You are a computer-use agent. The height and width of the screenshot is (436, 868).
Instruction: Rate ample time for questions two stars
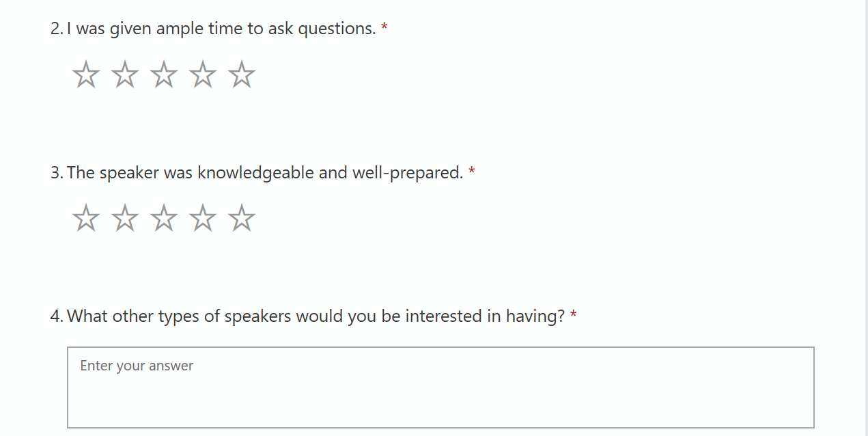tap(125, 74)
